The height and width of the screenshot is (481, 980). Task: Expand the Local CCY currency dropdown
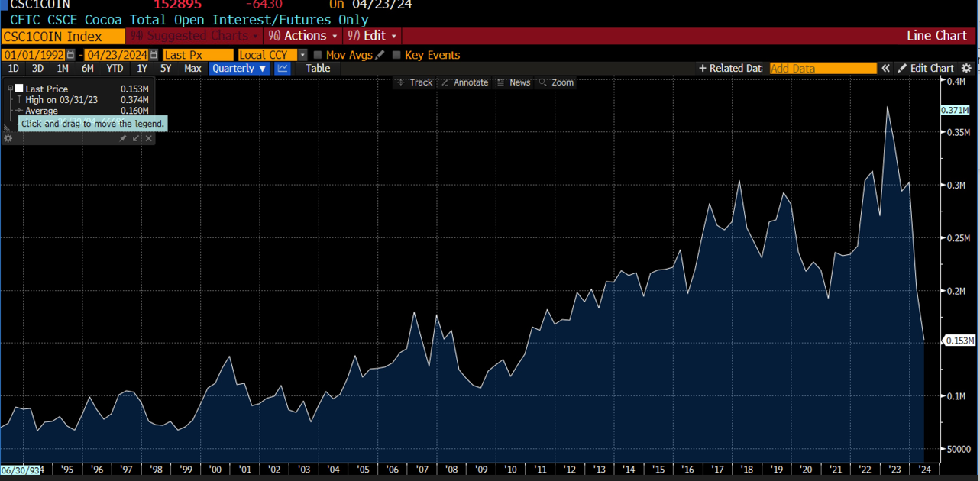pyautogui.click(x=302, y=55)
